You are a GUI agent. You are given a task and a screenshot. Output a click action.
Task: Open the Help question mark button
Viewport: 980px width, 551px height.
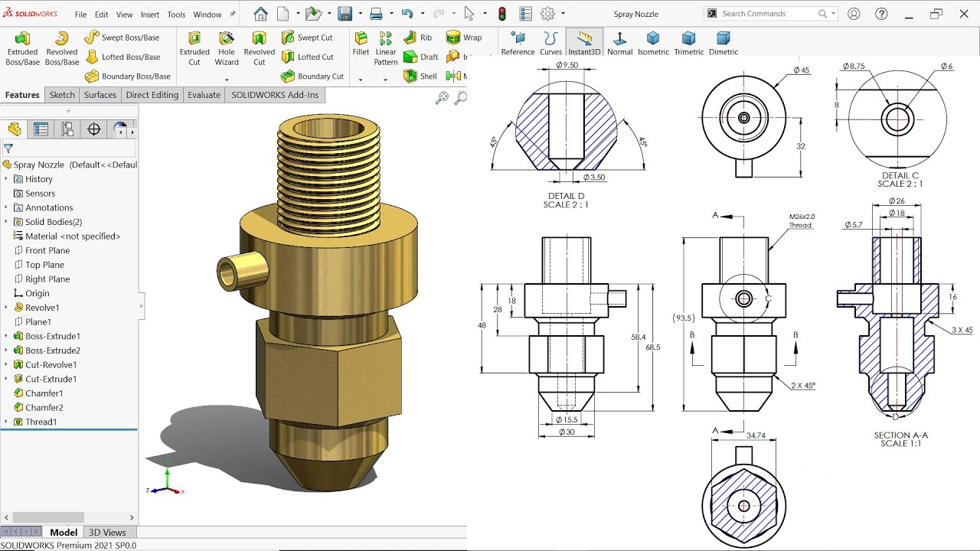(x=880, y=14)
